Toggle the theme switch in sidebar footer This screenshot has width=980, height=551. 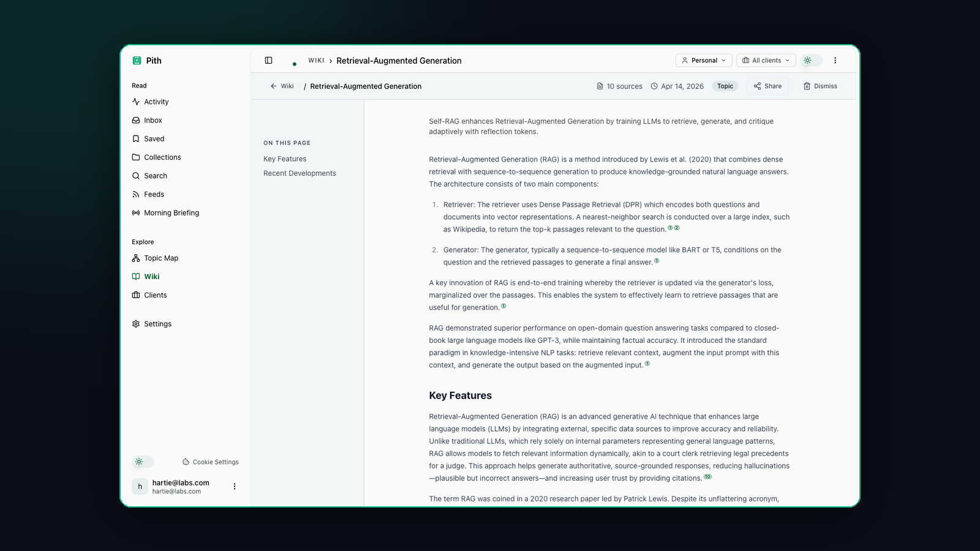tap(143, 462)
